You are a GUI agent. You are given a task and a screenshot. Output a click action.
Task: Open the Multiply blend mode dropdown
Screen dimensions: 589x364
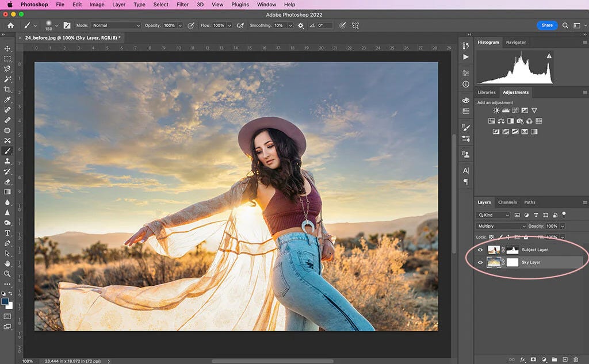click(x=499, y=226)
